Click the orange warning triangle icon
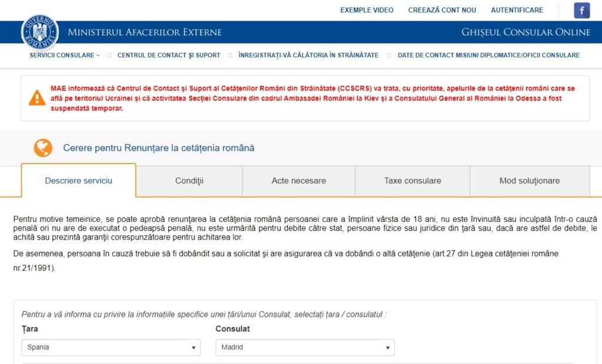 click(x=37, y=98)
